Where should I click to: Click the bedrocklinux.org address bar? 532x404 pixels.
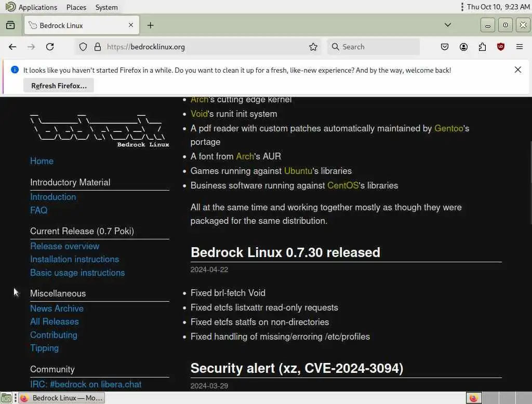click(x=197, y=47)
